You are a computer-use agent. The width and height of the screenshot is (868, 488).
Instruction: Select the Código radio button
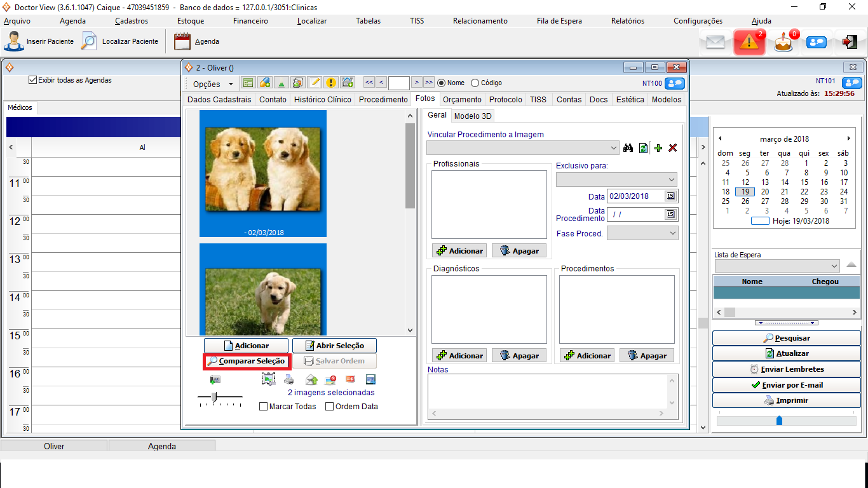click(x=475, y=83)
